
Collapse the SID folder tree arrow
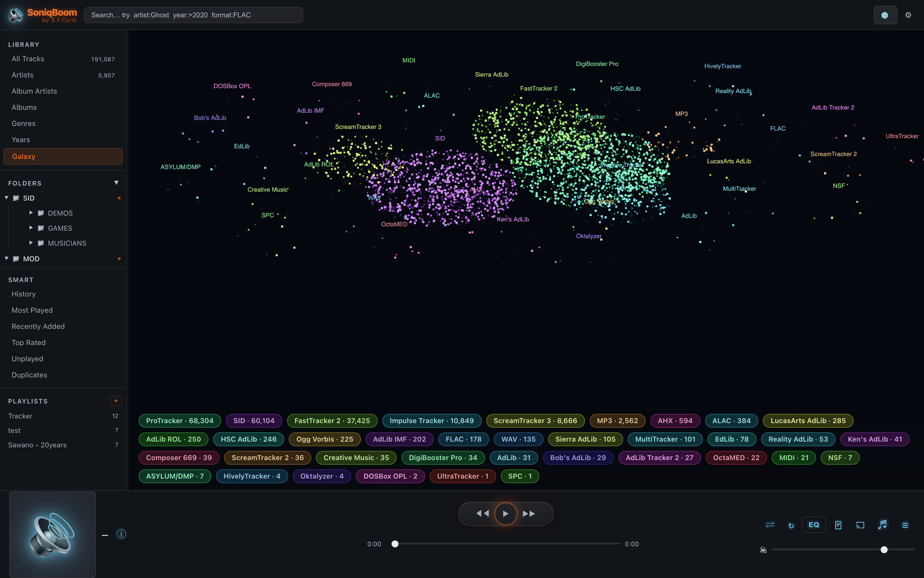[6, 198]
